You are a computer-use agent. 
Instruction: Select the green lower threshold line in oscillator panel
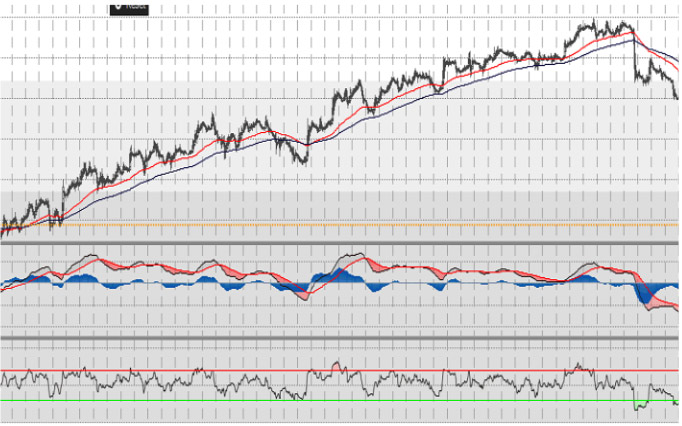tap(339, 400)
